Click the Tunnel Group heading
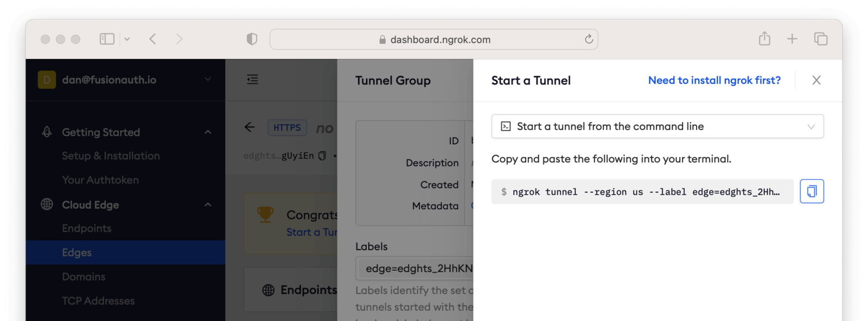 (x=393, y=80)
